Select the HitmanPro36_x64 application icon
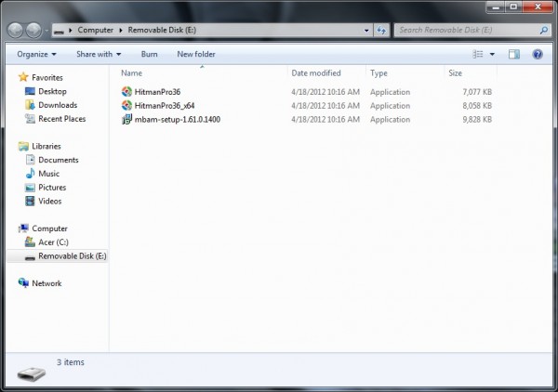558x392 pixels. (126, 106)
